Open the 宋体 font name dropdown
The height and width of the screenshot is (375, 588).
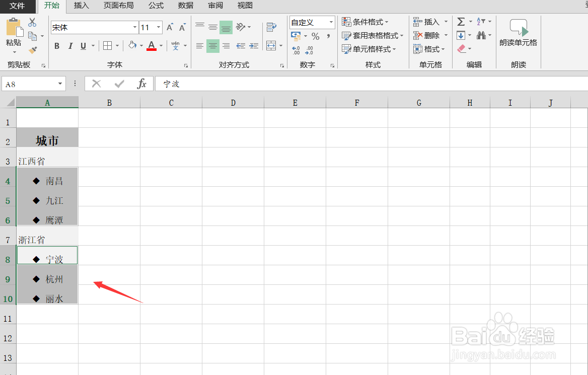pyautogui.click(x=134, y=27)
